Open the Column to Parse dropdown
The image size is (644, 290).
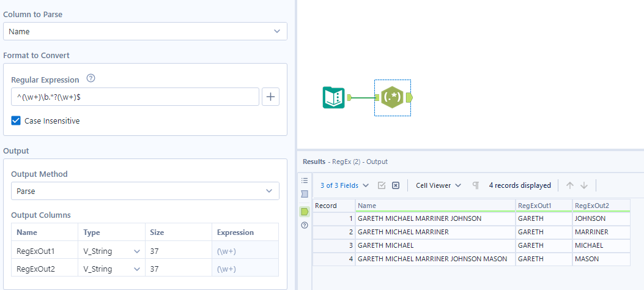coord(145,31)
